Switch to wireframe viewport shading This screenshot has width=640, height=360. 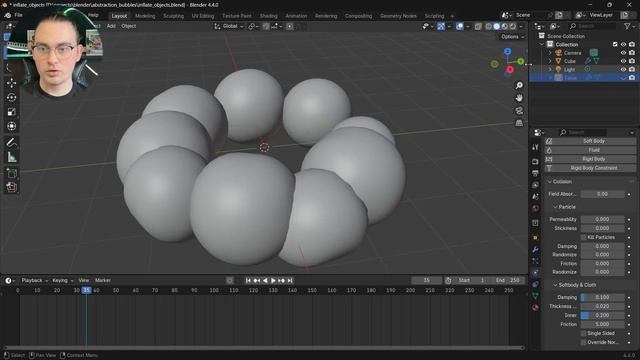[x=489, y=26]
